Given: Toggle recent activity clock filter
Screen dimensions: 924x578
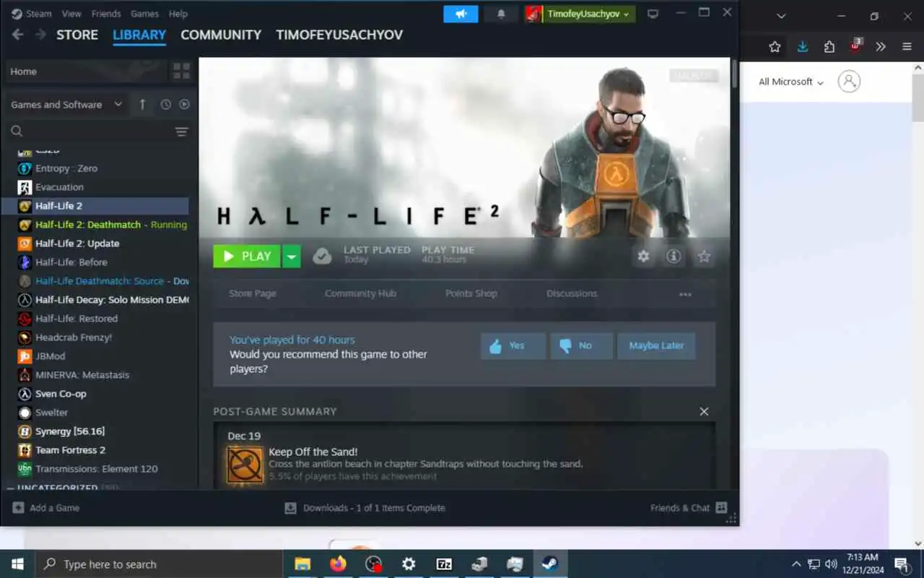Looking at the screenshot, I should click(165, 105).
